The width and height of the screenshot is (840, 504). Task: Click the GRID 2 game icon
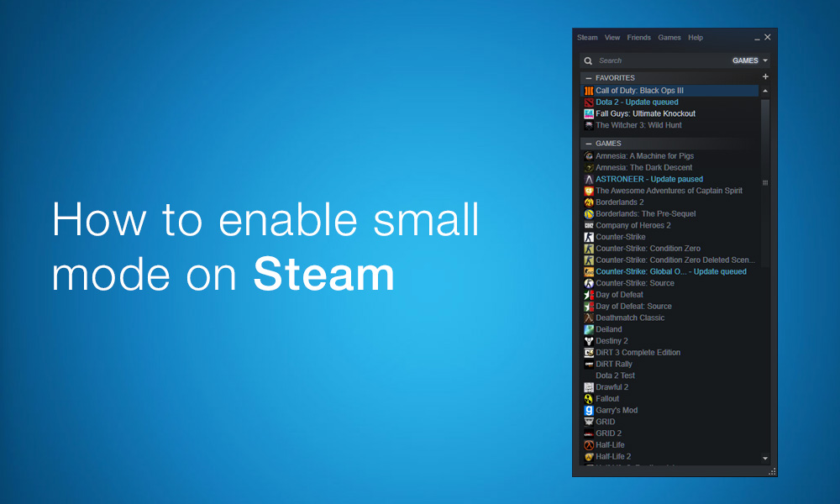click(x=589, y=433)
